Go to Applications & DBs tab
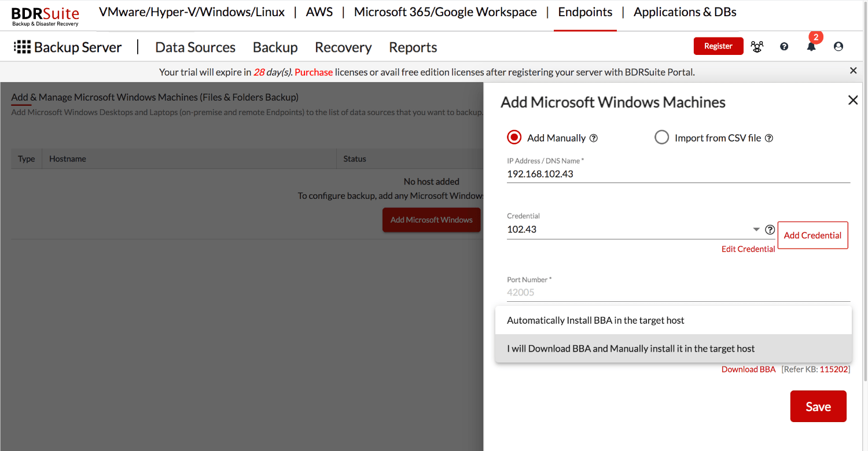 pos(685,12)
